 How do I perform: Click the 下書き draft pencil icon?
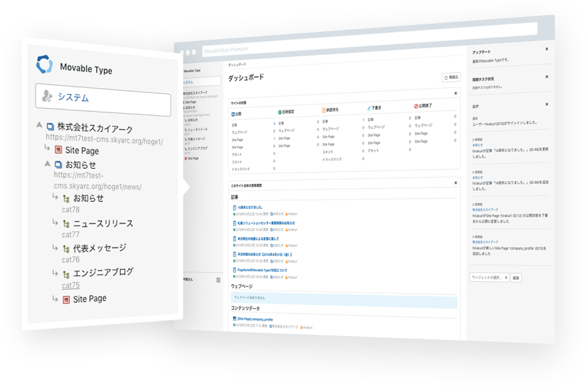coord(369,108)
